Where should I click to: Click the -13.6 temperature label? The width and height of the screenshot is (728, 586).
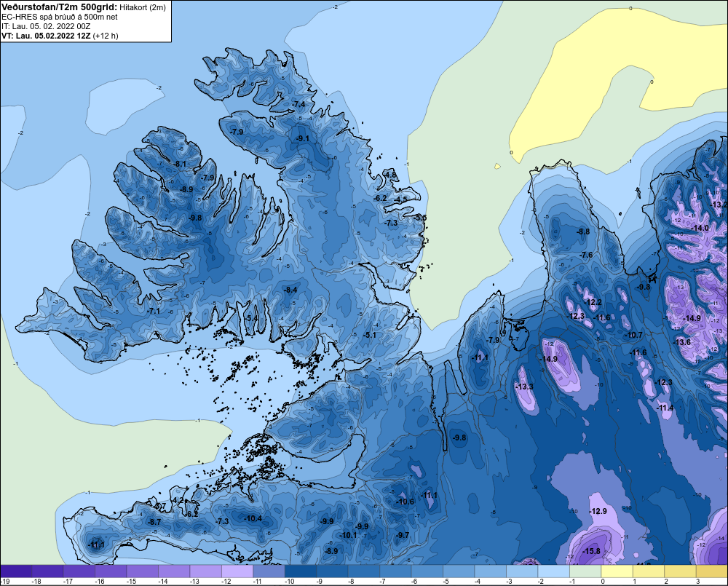681,342
